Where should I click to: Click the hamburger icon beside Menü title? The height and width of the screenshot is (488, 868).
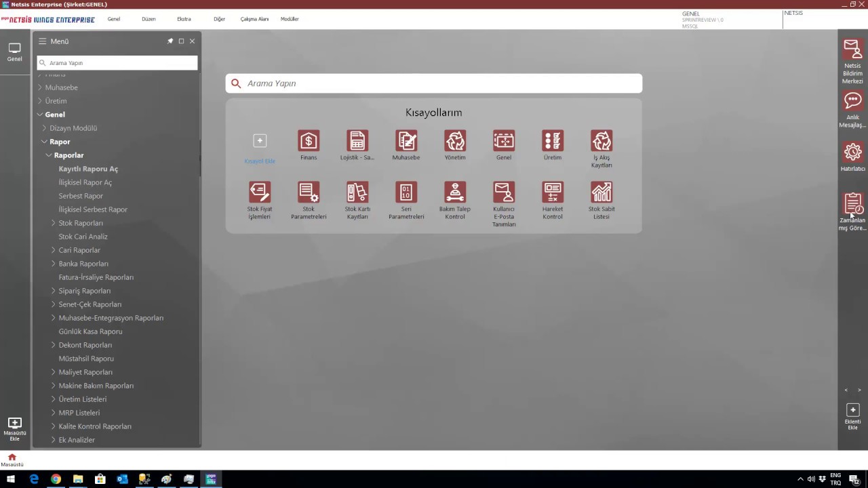click(x=42, y=41)
